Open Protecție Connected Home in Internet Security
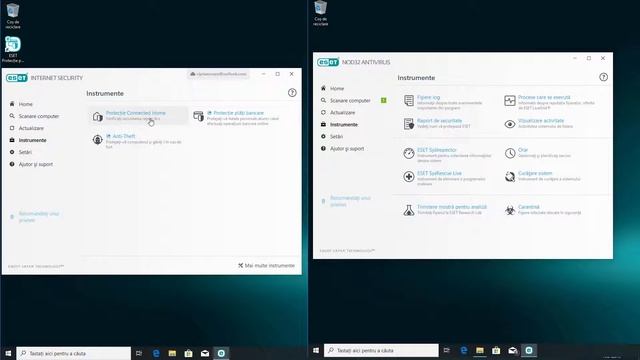This screenshot has width=640, height=360. point(136,113)
